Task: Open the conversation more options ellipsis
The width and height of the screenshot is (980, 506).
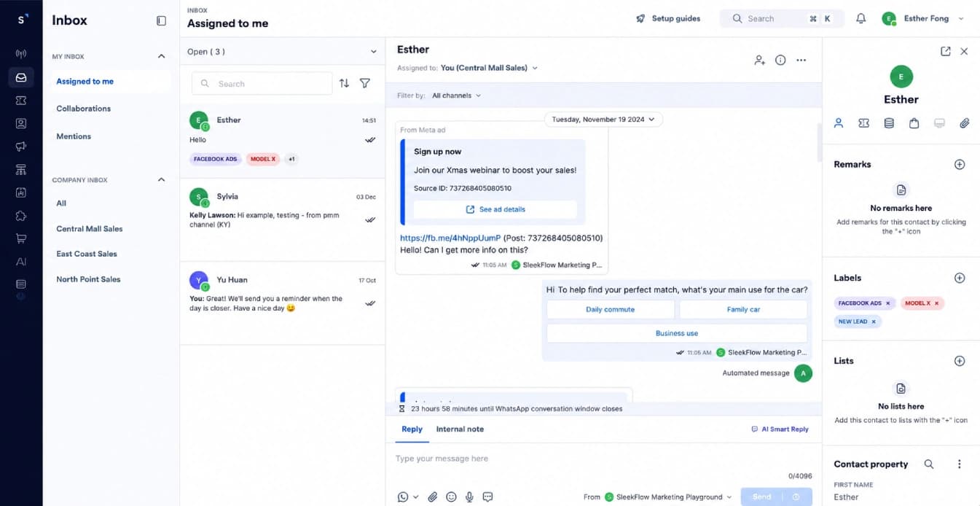Action: point(801,61)
